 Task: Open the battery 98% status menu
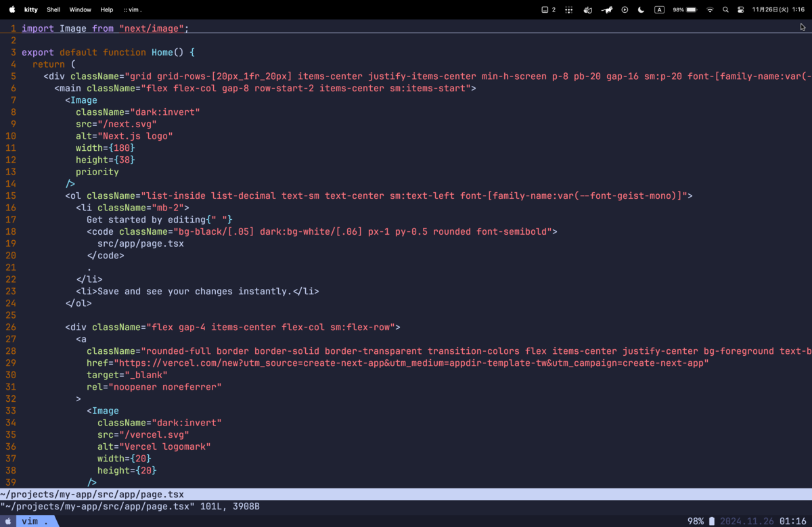[x=685, y=9]
